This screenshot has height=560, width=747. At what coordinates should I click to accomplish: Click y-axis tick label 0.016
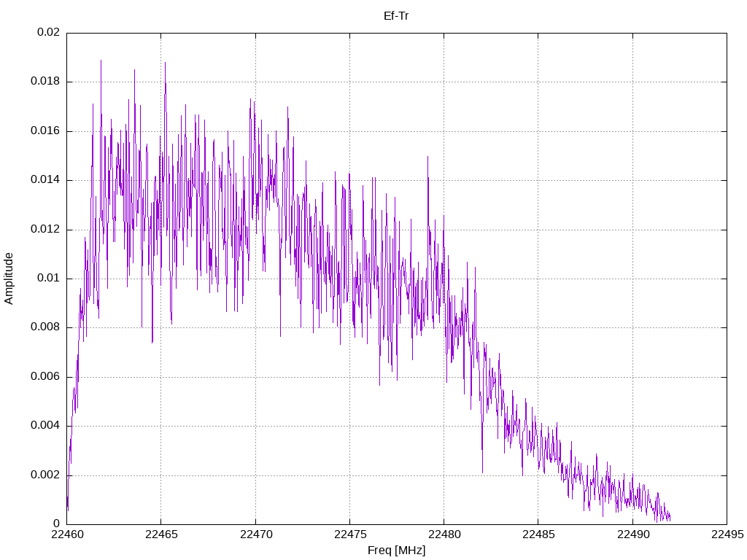[46, 131]
